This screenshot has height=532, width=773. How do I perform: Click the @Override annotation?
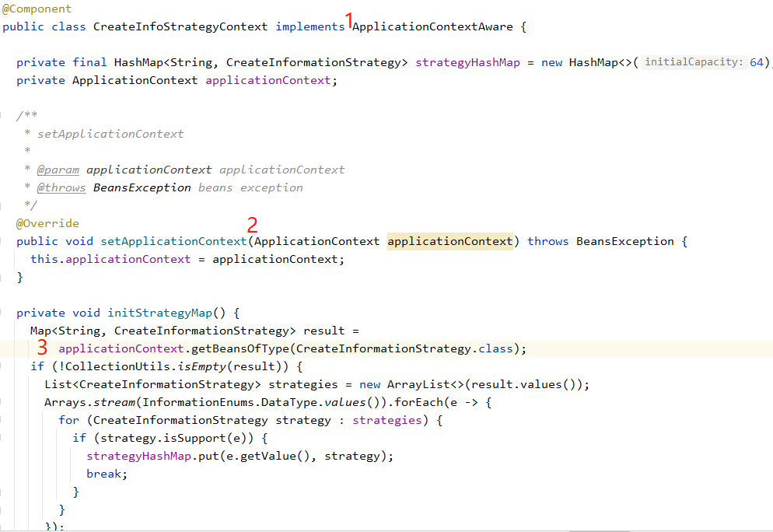pyautogui.click(x=47, y=223)
